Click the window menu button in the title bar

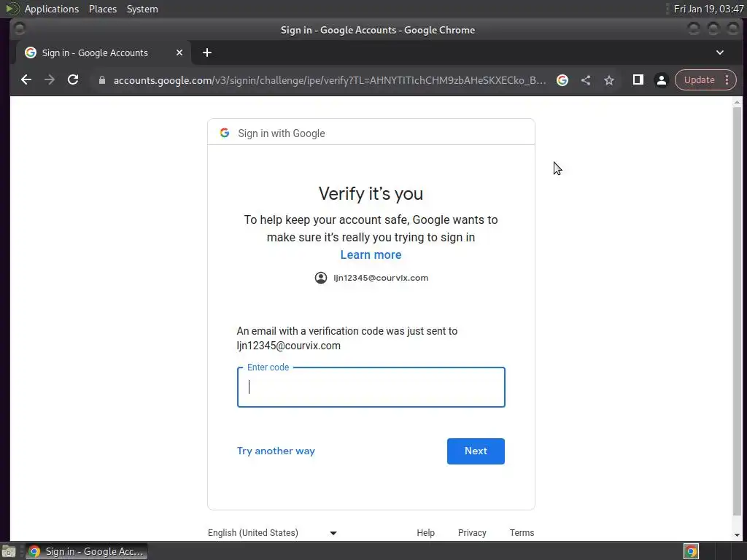[x=20, y=29]
